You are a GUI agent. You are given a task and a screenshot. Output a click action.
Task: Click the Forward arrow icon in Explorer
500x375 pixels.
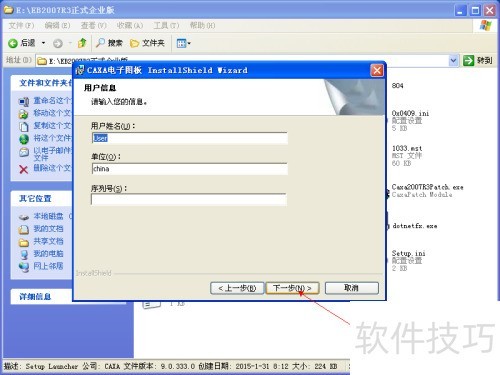(58, 43)
